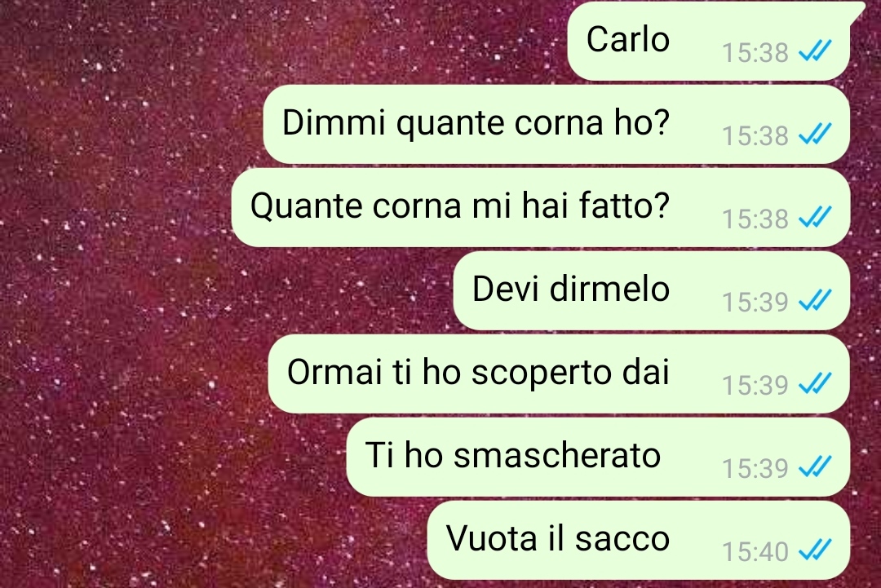Click the 15:38 timestamp beside 'Dimmi quante corna ho?'
881x588 pixels.
[755, 136]
